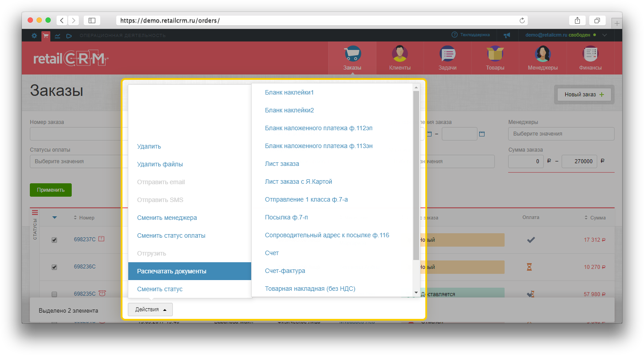
Task: Click the red hamburger statuses icon
Action: pos(35,213)
